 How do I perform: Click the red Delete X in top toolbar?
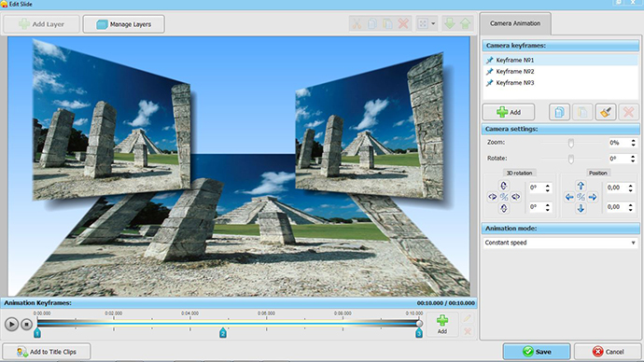tap(403, 24)
